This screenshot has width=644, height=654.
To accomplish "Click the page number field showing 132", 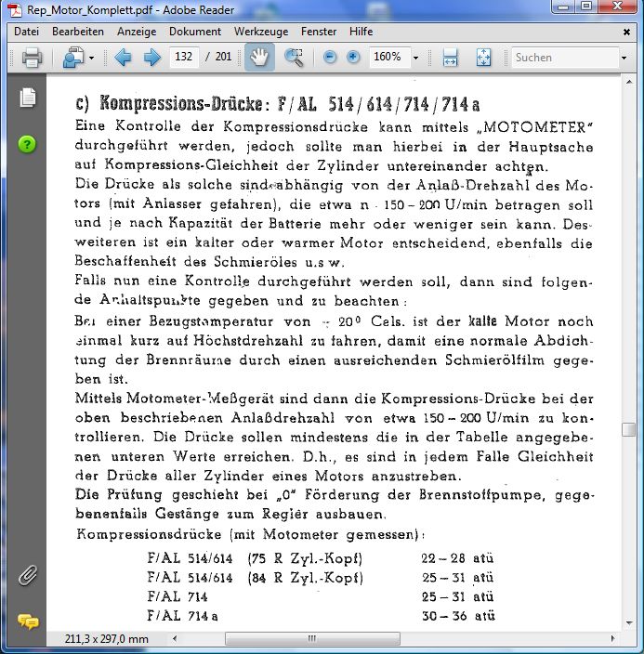I will click(x=184, y=57).
